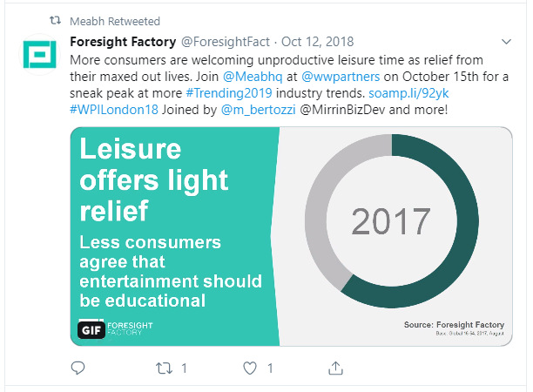
Task: Like the tweet with the heart icon
Action: (x=250, y=368)
